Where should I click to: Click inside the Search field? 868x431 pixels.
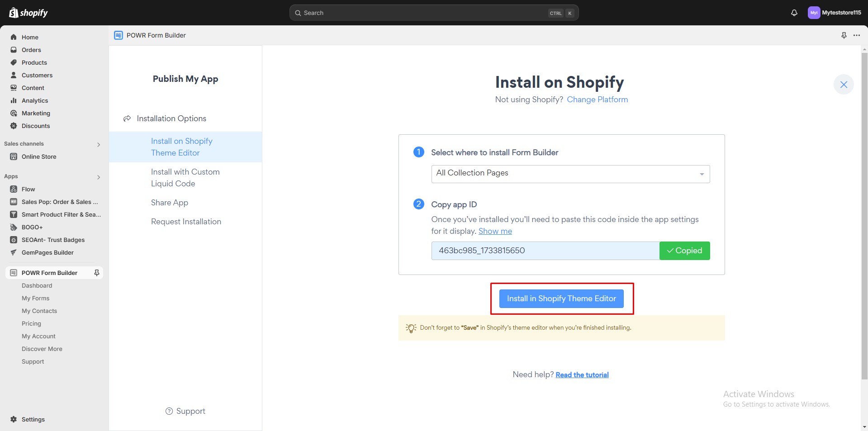coord(433,13)
